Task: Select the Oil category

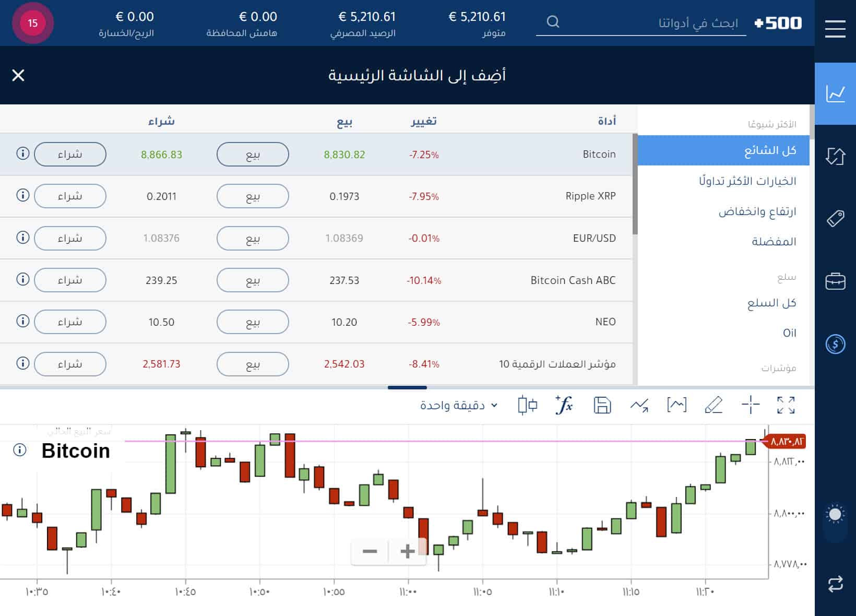Action: coord(789,333)
